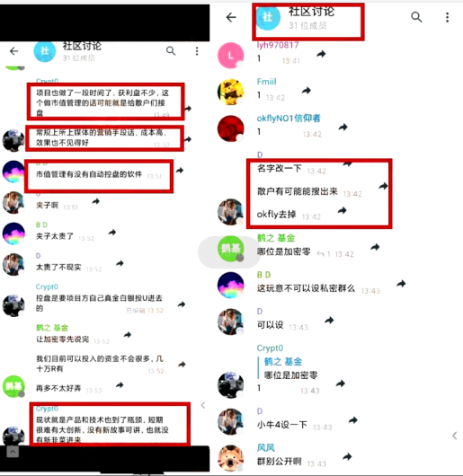Open the 社区讨论 group title in left header
This screenshot has height=476, width=463.
coord(82,51)
